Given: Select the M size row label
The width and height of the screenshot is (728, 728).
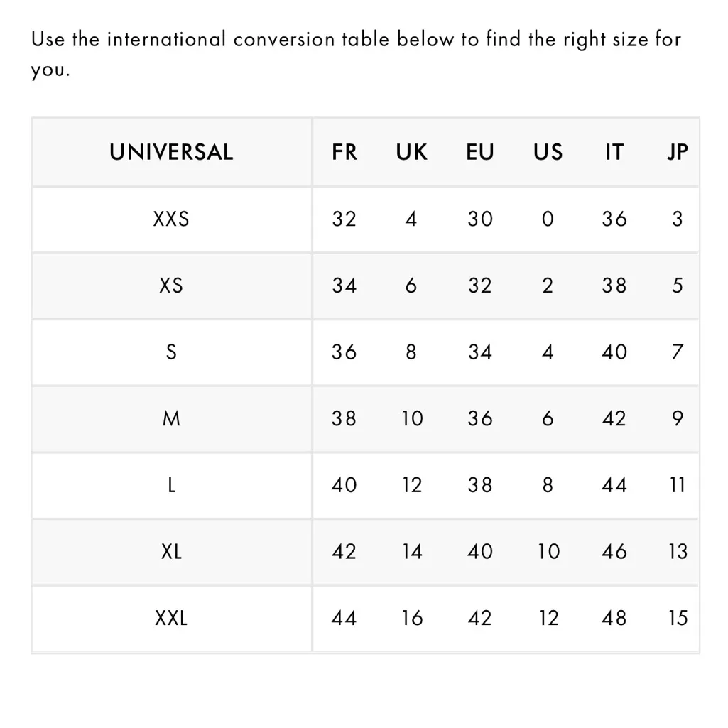Looking at the screenshot, I should point(171,419).
